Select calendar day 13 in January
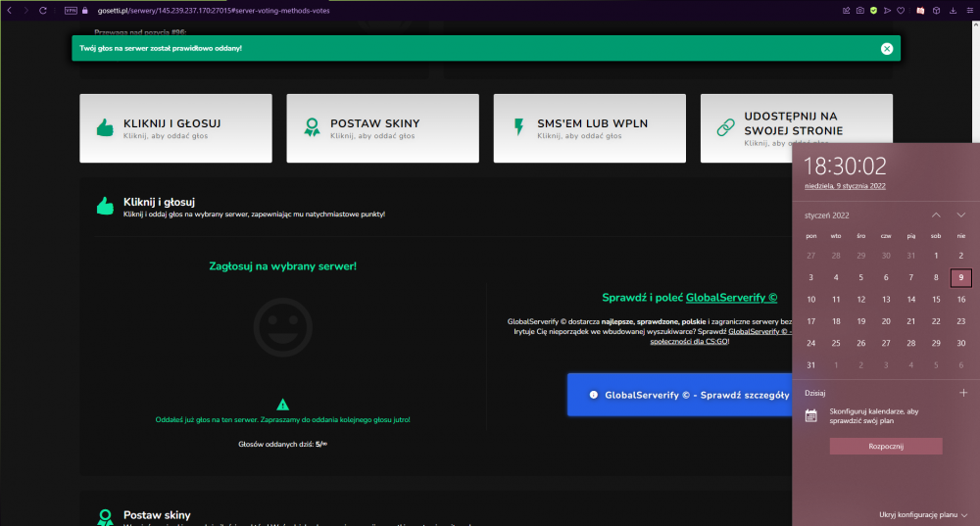Screen dimensions: 980x526 pos(886,299)
